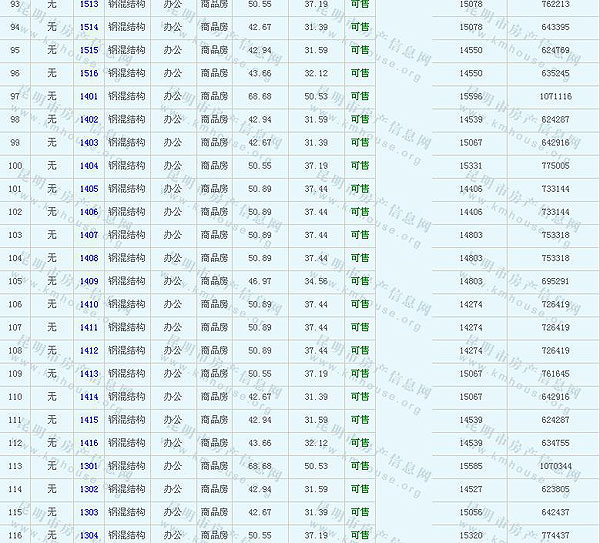Open room 1404 entry
Viewport: 600px width, 543px height.
point(89,166)
